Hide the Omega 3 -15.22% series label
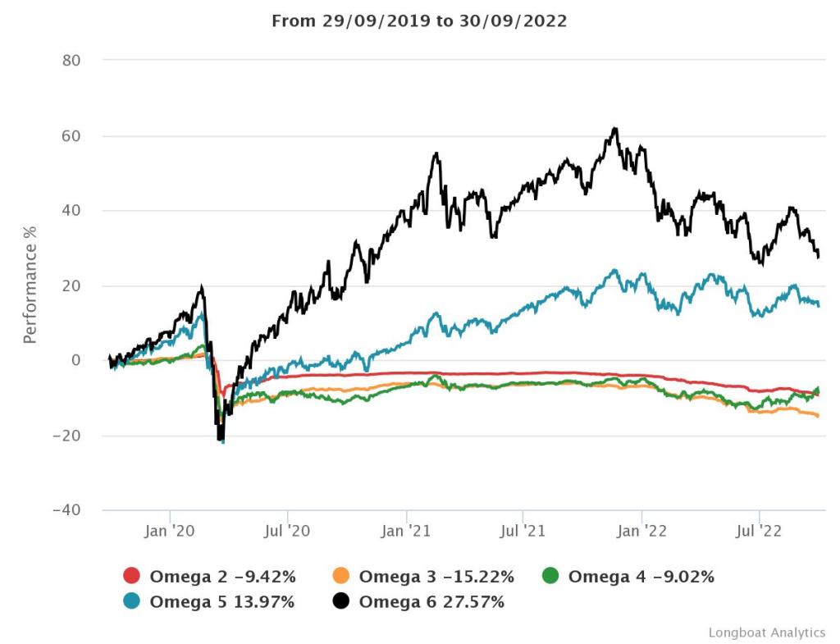 pos(436,577)
